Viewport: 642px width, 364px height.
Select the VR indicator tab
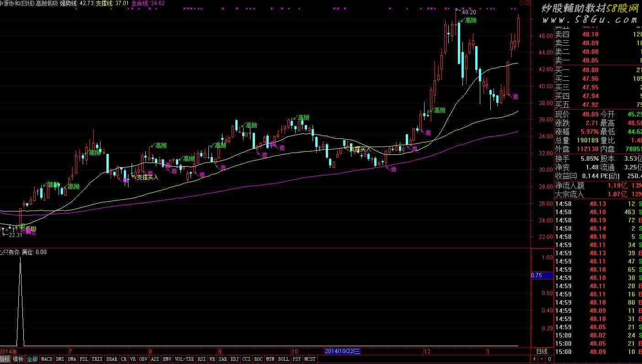pyautogui.click(x=133, y=359)
